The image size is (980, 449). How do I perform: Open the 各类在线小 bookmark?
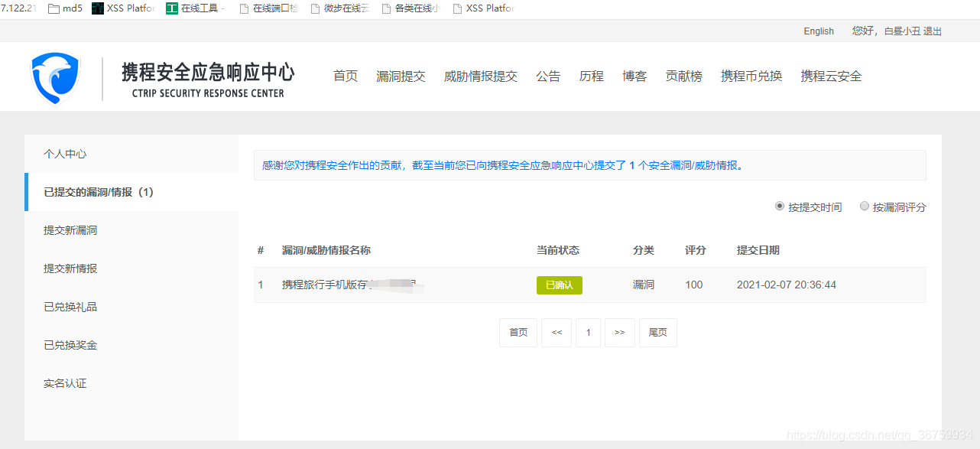410,9
